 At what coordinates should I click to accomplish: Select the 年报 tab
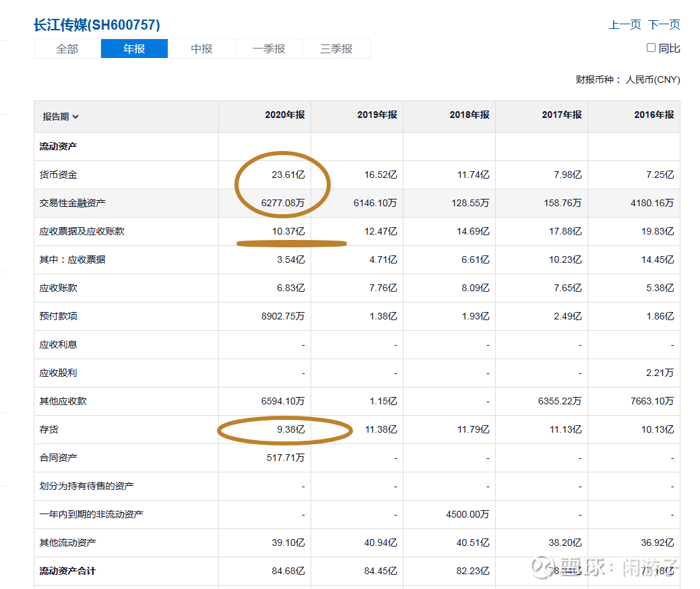click(134, 49)
